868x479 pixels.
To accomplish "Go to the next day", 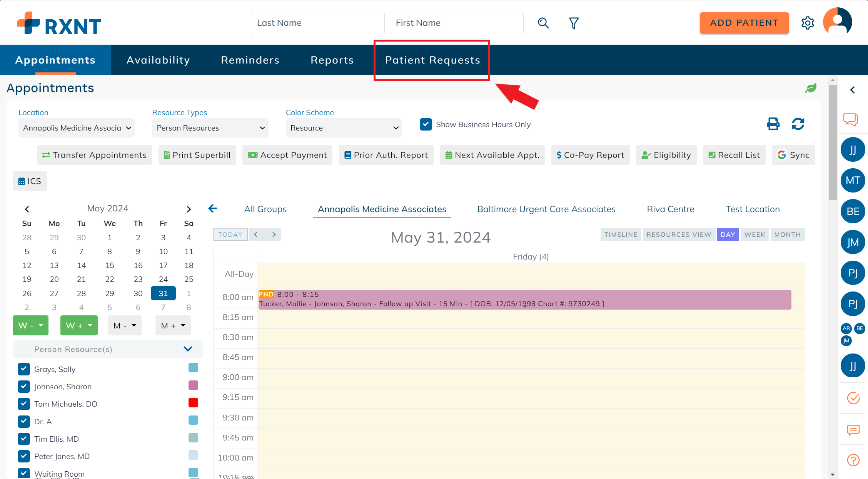I will tap(274, 234).
